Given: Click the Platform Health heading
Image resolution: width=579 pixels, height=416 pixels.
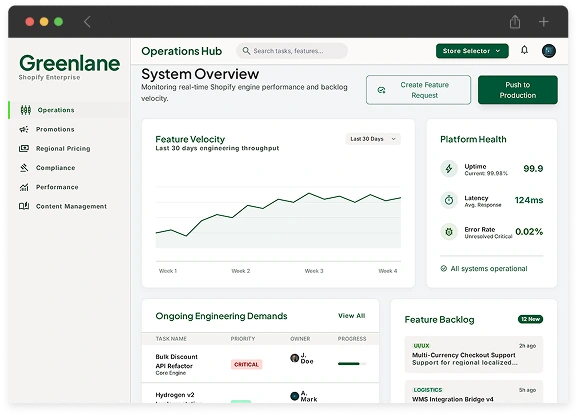Looking at the screenshot, I should pyautogui.click(x=473, y=139).
